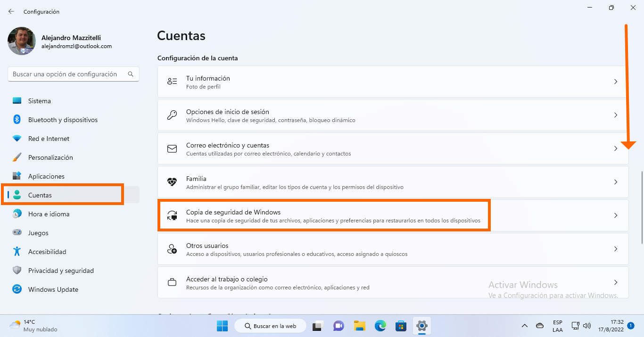Viewport: 644px width, 337px height.
Task: Open the Juegos settings category
Action: point(74,233)
